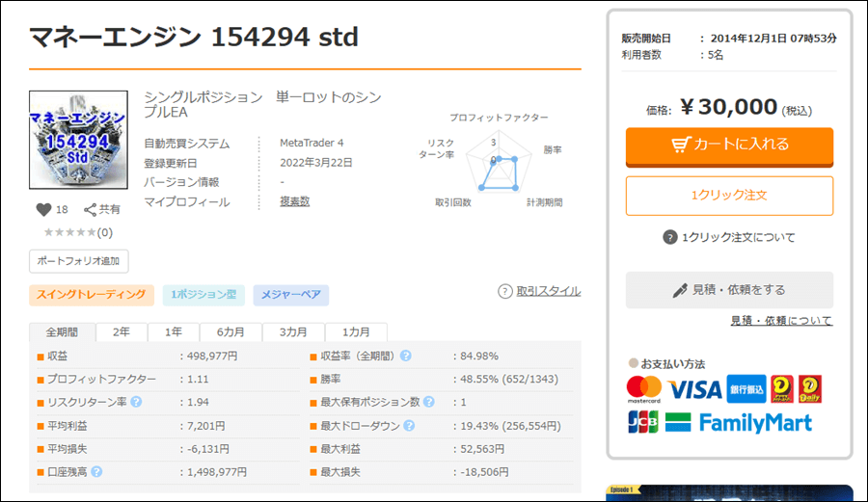
Task: Switch to the 2年 tab
Action: click(122, 331)
